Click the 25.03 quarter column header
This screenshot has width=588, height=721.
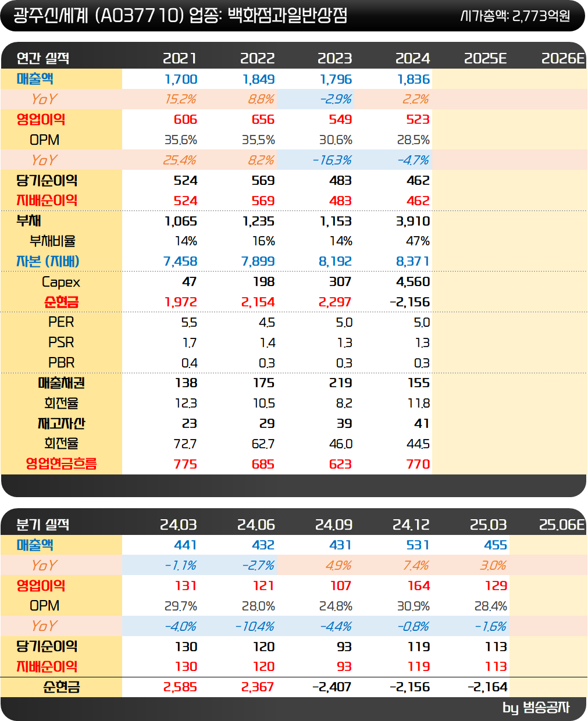tap(489, 524)
